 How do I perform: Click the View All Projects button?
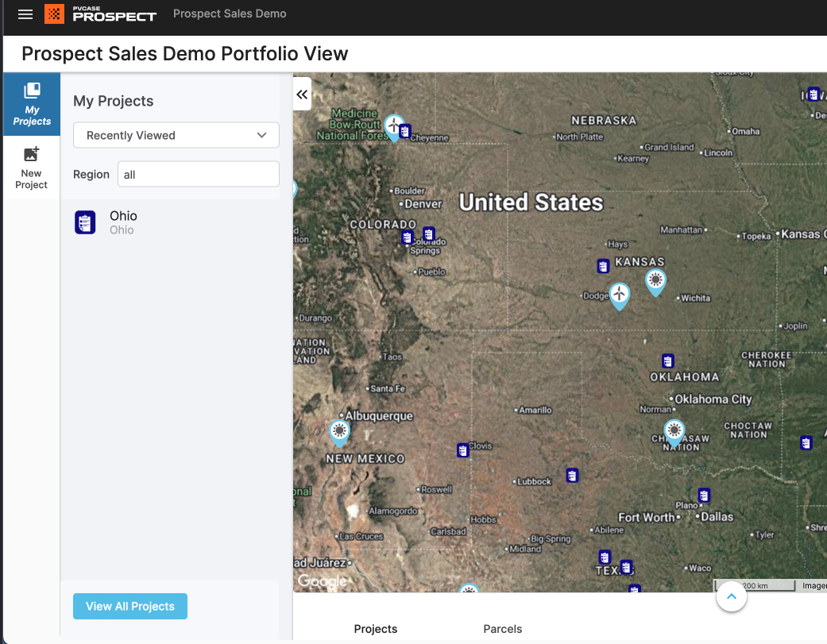130,606
